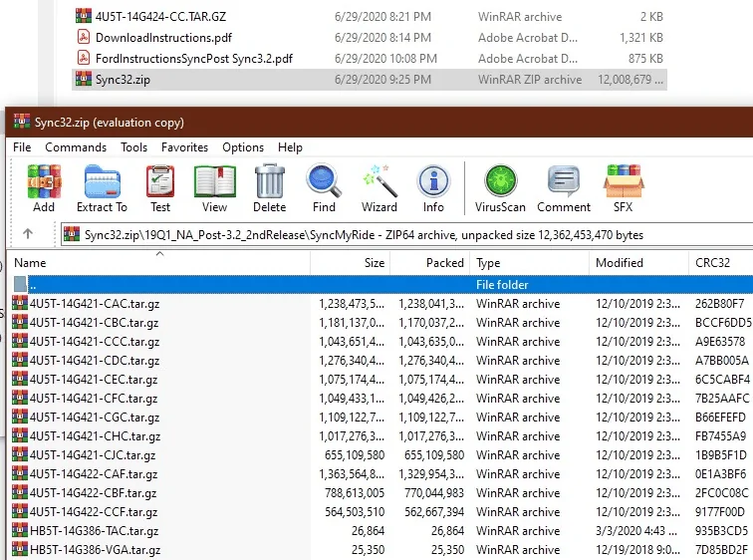Image resolution: width=753 pixels, height=560 pixels.
Task: Select the 4U5T-14G421-CDC.tar.gz file
Action: (95, 360)
